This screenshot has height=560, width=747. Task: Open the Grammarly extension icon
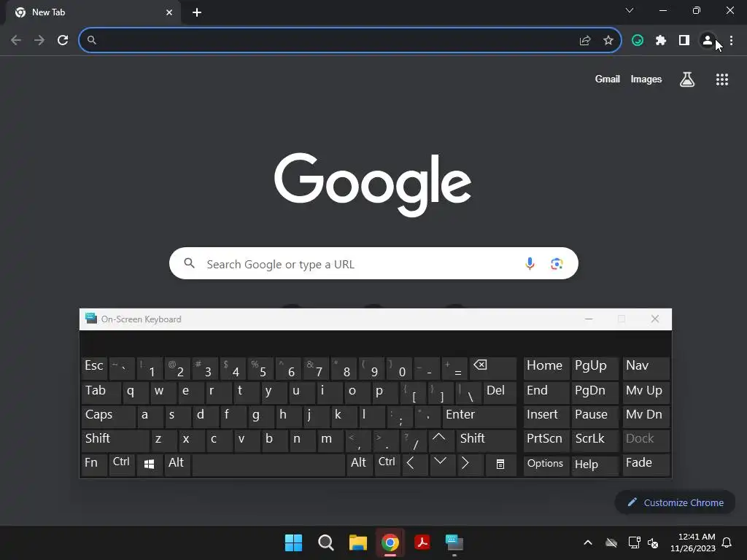tap(638, 41)
